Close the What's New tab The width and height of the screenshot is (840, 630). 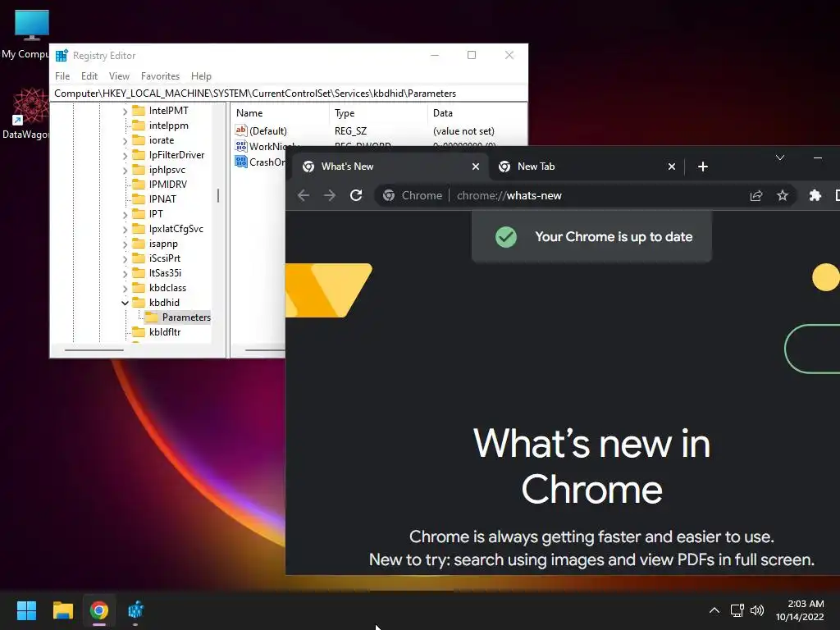[475, 167]
